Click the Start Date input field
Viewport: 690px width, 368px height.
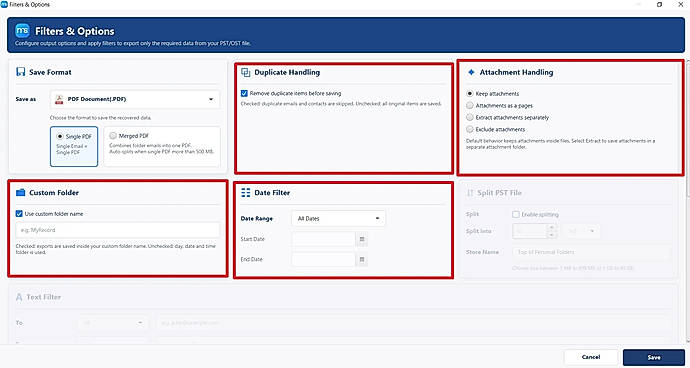click(x=323, y=239)
